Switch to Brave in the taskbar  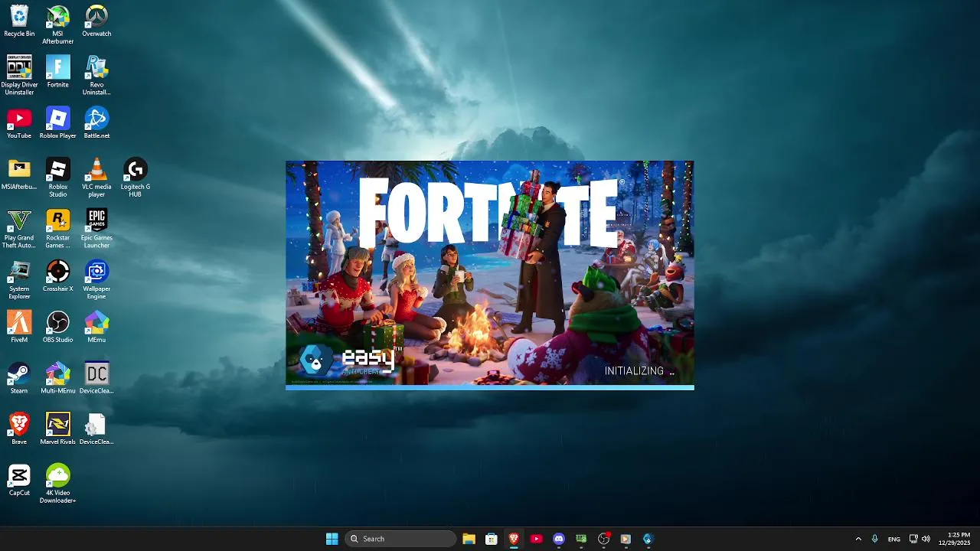514,539
